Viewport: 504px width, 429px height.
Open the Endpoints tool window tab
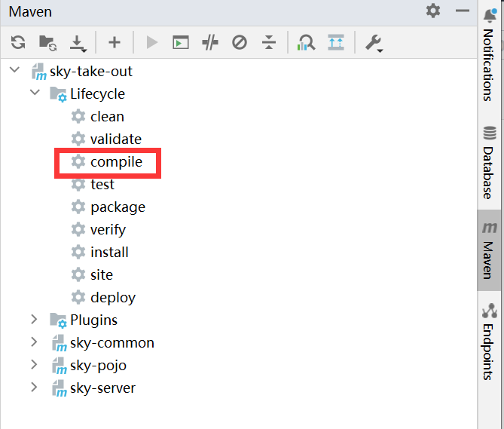[489, 342]
